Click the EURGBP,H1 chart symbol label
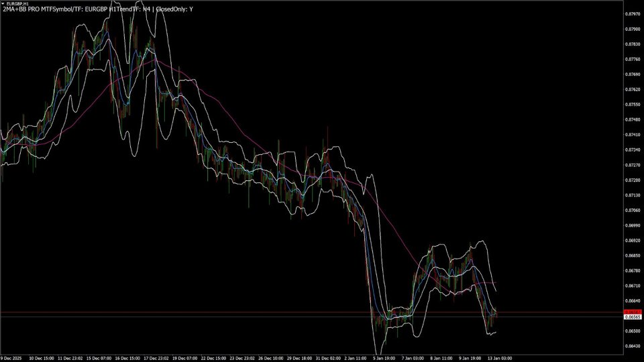Image resolution: width=644 pixels, height=362 pixels. [17, 3]
